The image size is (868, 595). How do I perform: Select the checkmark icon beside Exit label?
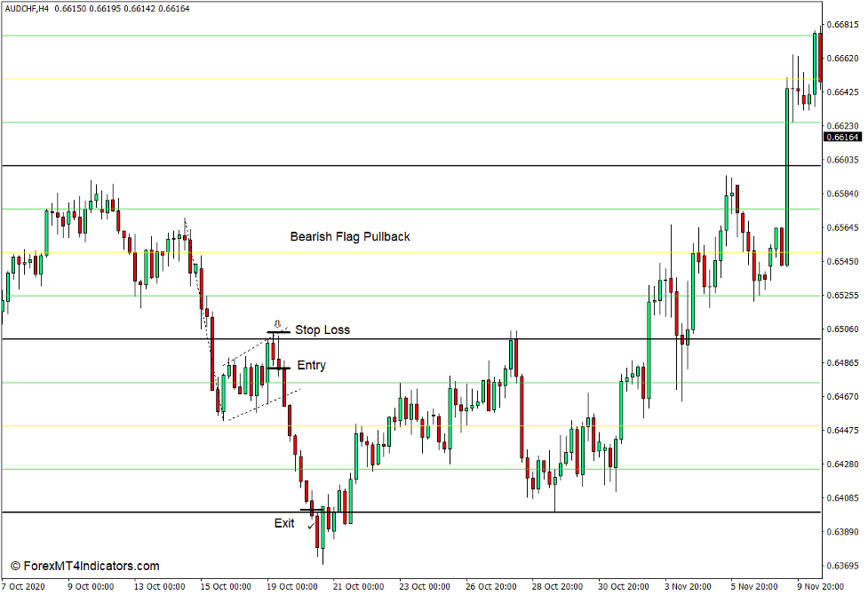click(x=310, y=526)
